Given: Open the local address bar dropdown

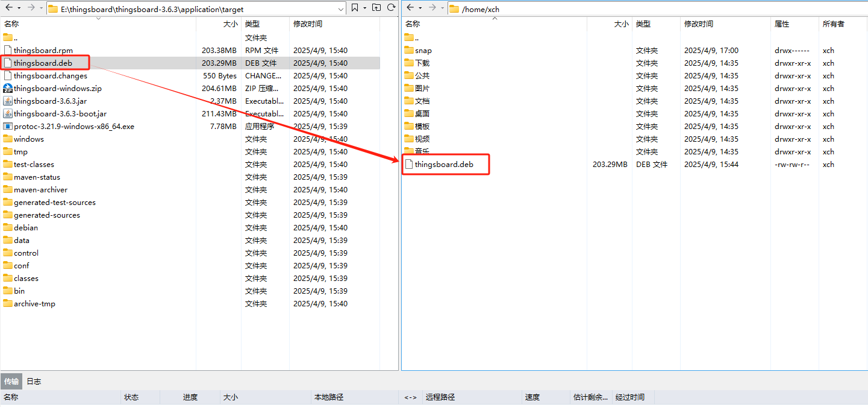Looking at the screenshot, I should (342, 8).
